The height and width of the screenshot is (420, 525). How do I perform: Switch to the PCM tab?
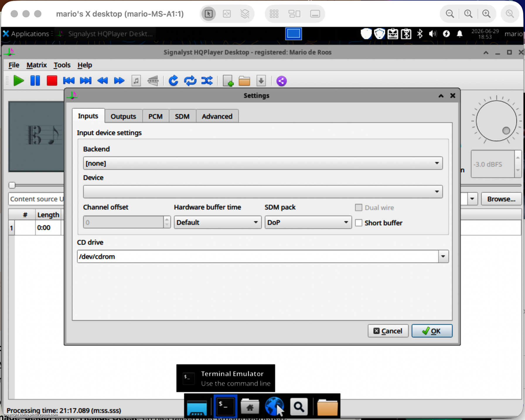pyautogui.click(x=155, y=116)
